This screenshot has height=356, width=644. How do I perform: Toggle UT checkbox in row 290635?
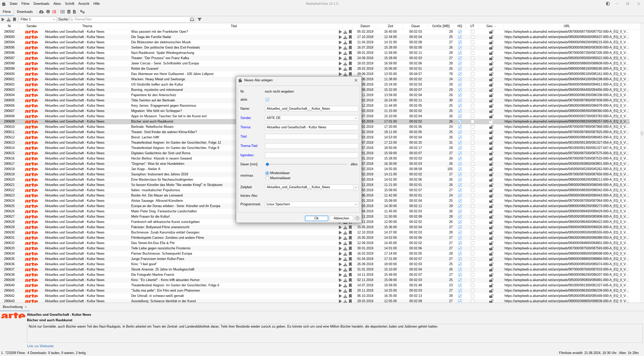pos(473,259)
